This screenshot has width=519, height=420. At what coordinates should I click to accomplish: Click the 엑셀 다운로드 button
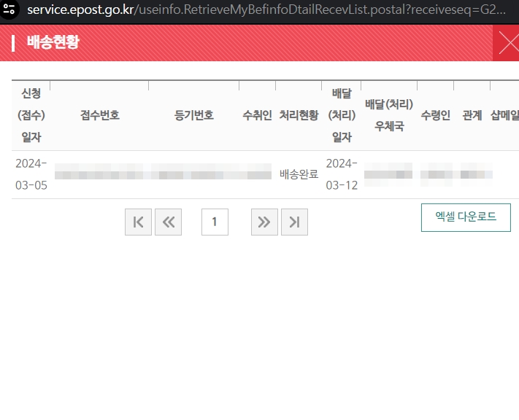[x=466, y=217]
